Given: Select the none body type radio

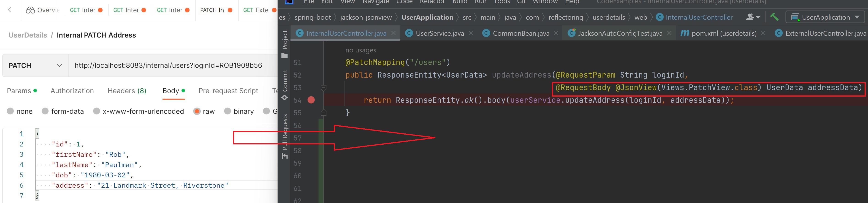Looking at the screenshot, I should pos(11,111).
